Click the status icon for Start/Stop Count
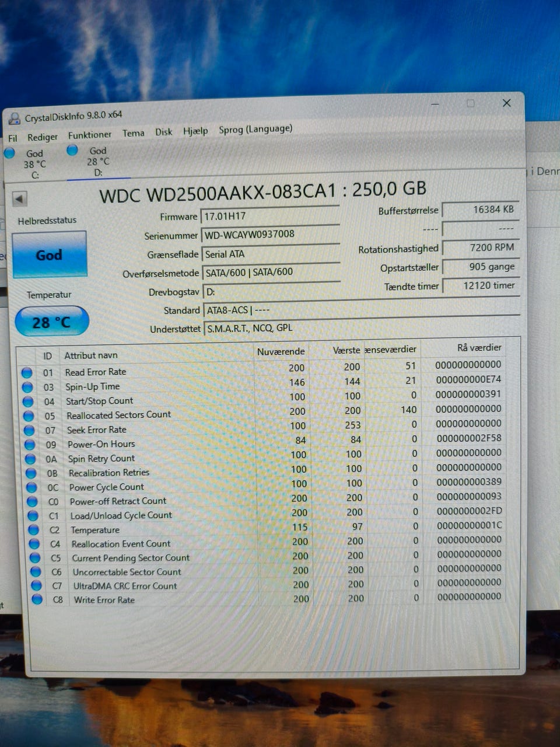 (x=27, y=402)
